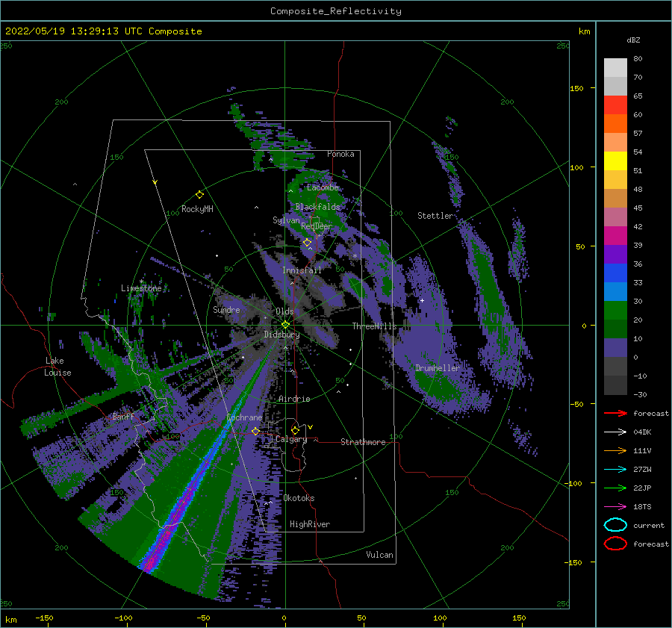Click the 'Drumheller' city label
The image size is (672, 628).
click(x=437, y=368)
